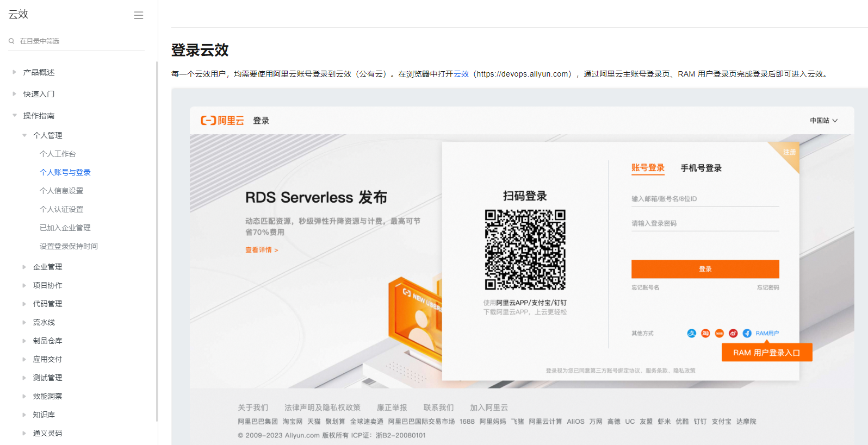Open the 中国站 region dropdown
Image resolution: width=868 pixels, height=445 pixels.
tap(823, 121)
